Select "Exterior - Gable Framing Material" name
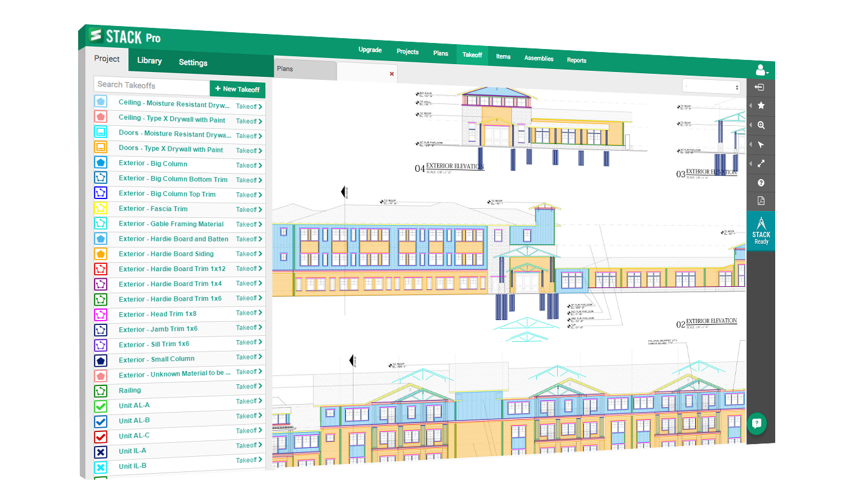 [171, 224]
